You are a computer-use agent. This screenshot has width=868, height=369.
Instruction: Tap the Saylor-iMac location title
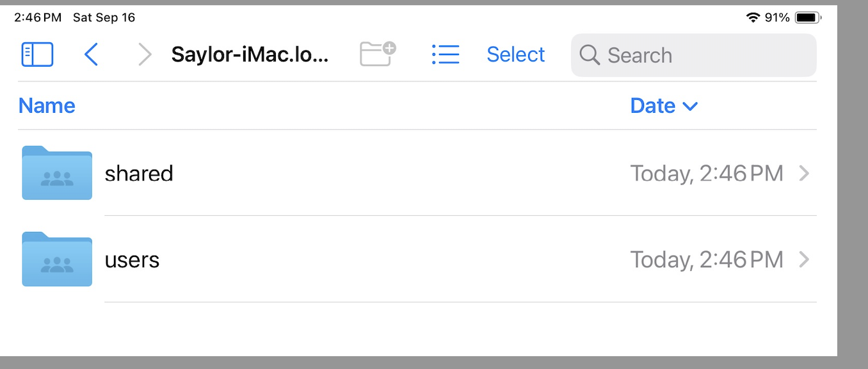250,55
